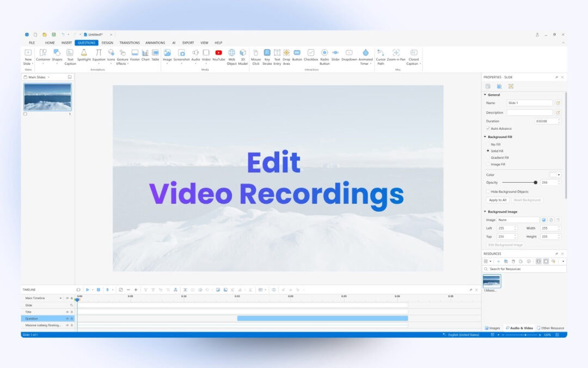588x368 pixels.
Task: Insert a New Slide from the ribbon
Action: click(x=28, y=57)
